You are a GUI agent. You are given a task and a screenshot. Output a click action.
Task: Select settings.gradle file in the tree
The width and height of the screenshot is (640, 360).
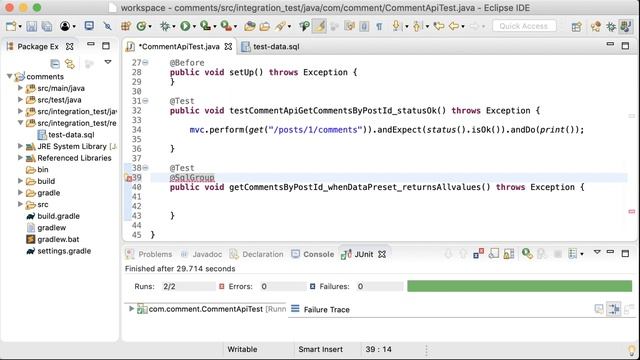(64, 251)
